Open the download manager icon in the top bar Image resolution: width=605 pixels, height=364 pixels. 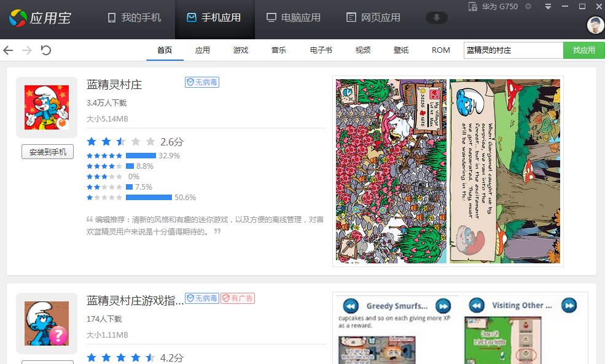click(x=436, y=17)
